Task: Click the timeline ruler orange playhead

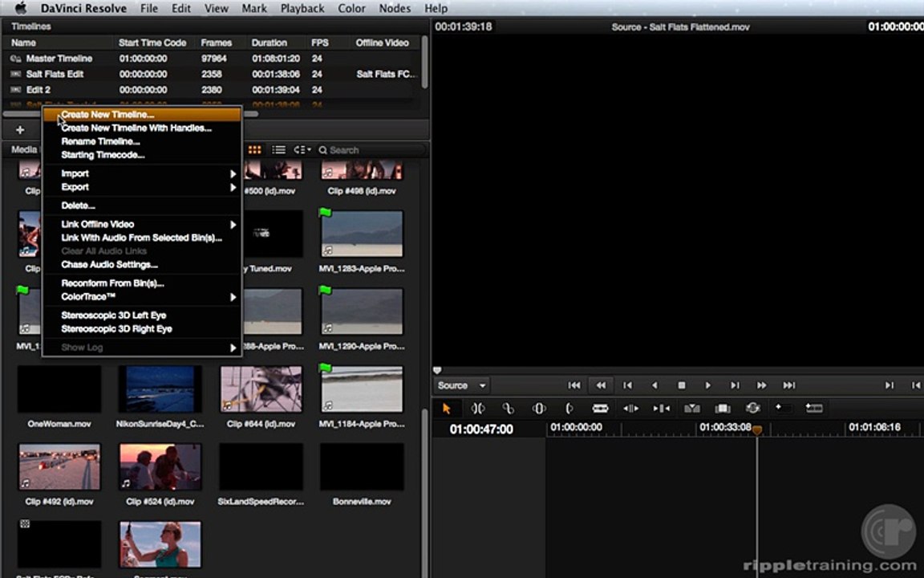Action: pyautogui.click(x=757, y=430)
